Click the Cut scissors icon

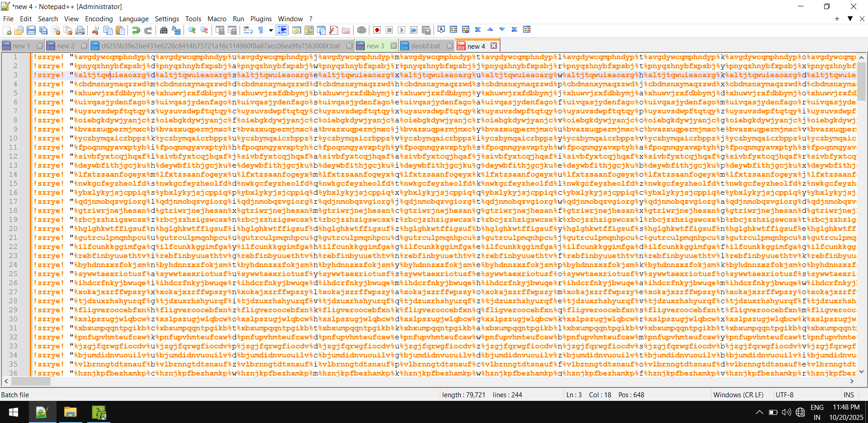[95, 30]
